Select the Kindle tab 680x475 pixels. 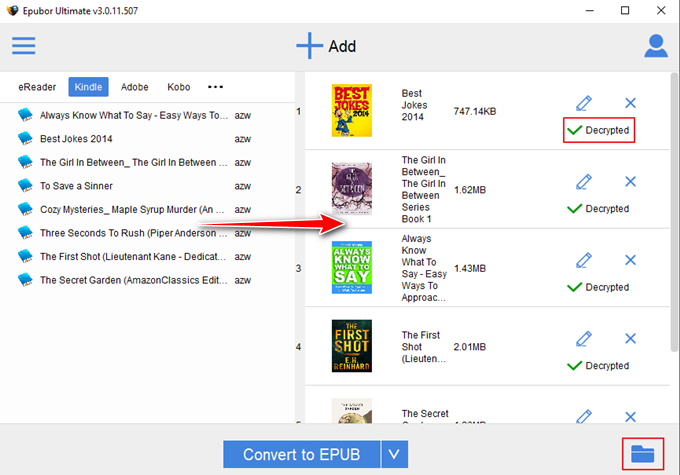88,87
